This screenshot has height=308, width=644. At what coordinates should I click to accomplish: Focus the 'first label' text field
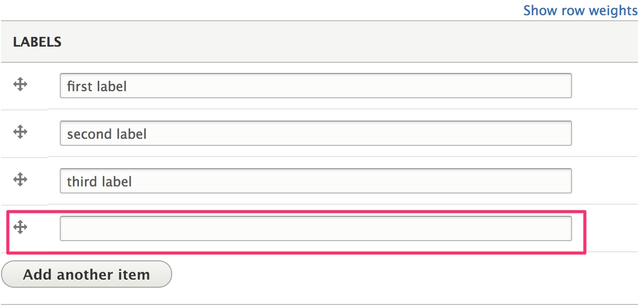(x=315, y=86)
